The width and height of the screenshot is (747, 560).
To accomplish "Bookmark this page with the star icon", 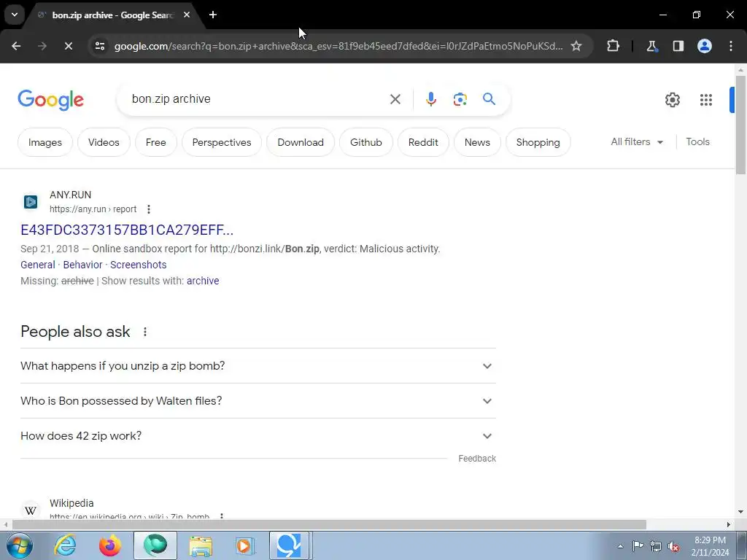I will (x=576, y=46).
